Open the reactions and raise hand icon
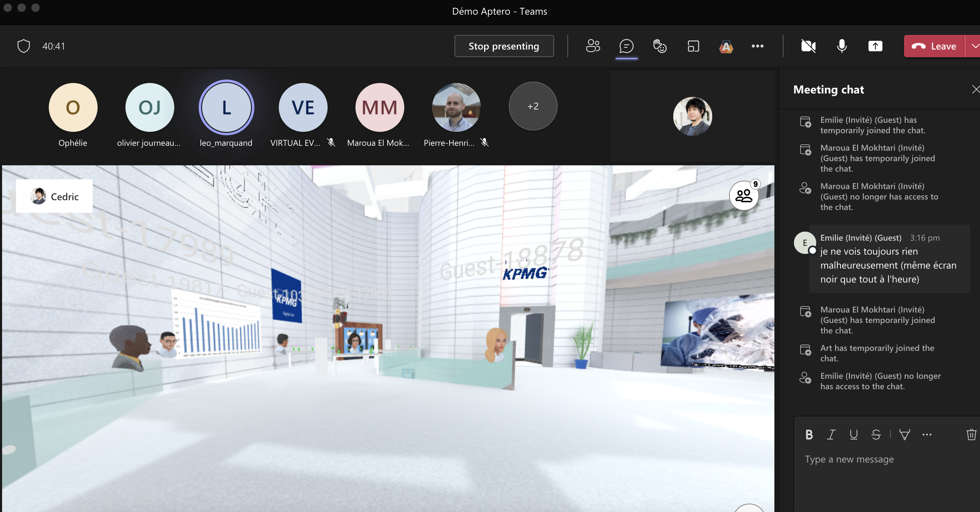This screenshot has width=980, height=512. (x=660, y=46)
